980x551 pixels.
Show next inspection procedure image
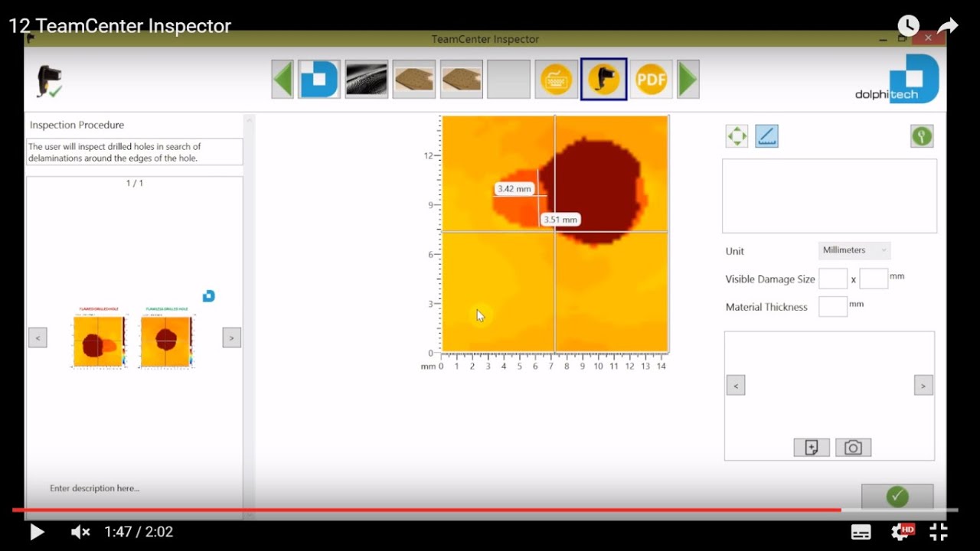231,337
